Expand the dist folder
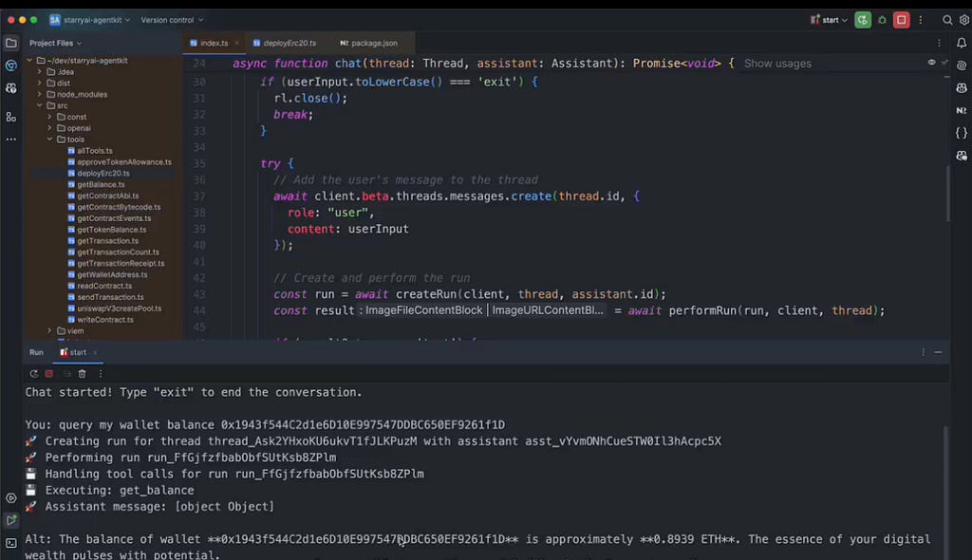Image resolution: width=972 pixels, height=560 pixels. pos(40,83)
